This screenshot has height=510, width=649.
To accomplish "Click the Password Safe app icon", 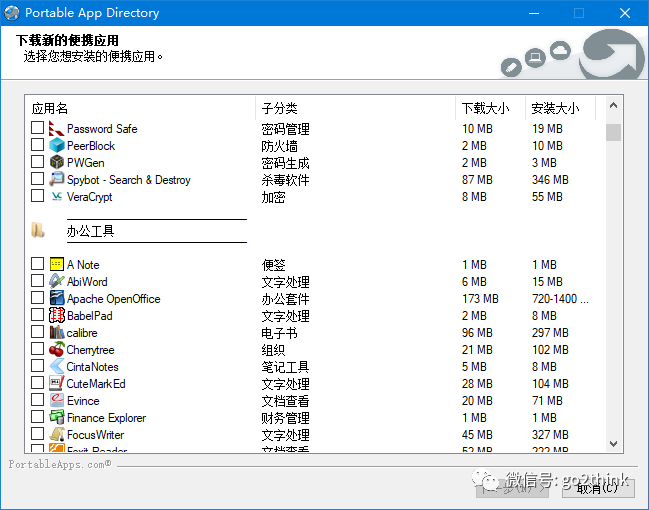I will tap(56, 128).
